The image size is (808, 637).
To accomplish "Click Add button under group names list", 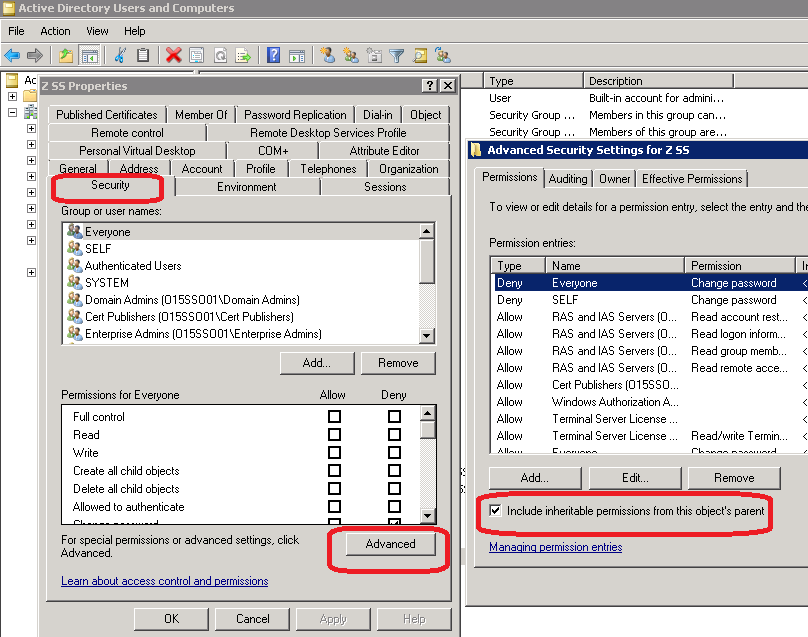I will (317, 363).
